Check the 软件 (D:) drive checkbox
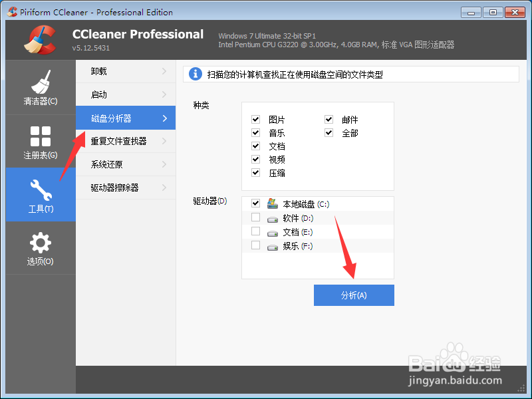 [x=256, y=217]
